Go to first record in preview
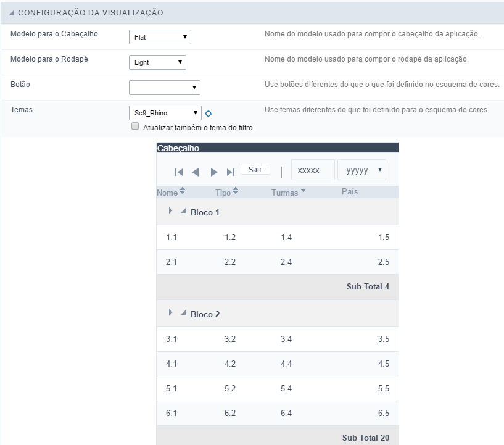The image size is (504, 445). pos(179,172)
